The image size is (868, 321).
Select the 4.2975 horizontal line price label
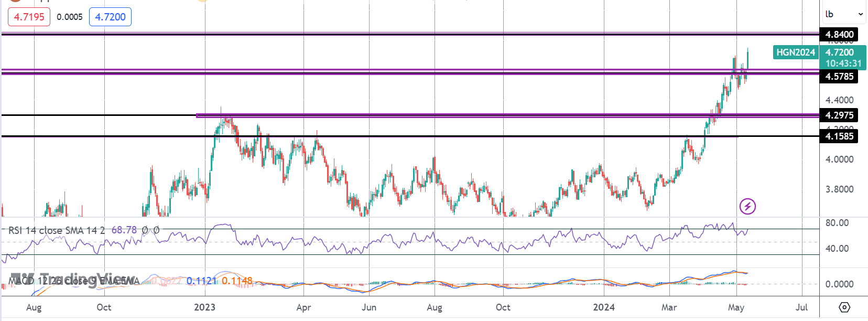[x=839, y=115]
